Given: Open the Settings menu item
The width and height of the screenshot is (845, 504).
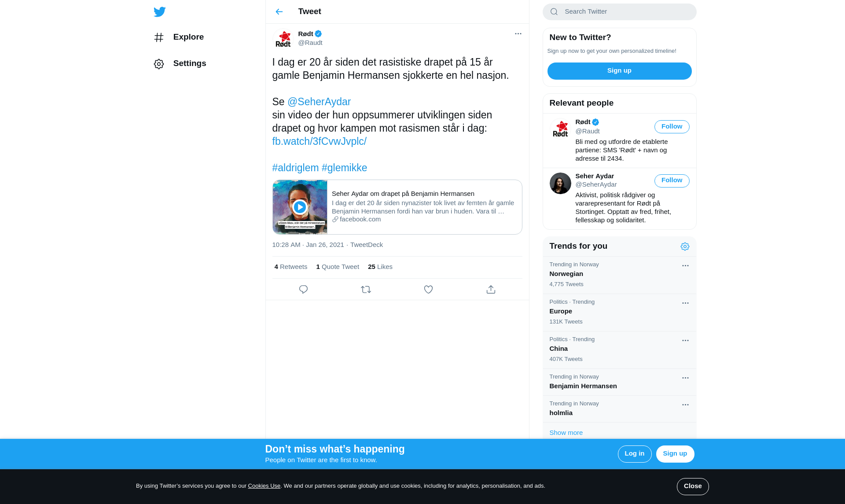Looking at the screenshot, I should point(180,64).
